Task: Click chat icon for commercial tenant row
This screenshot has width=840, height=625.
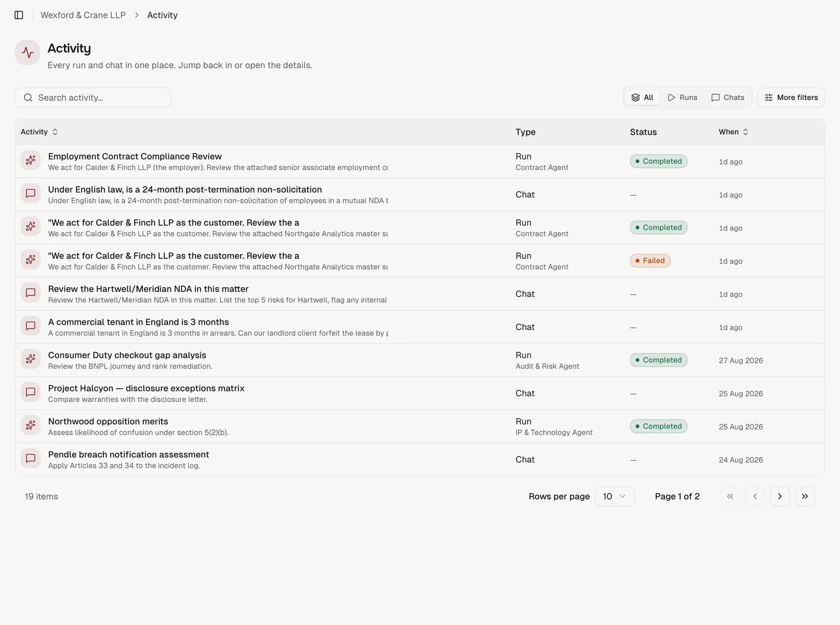Action: click(30, 326)
